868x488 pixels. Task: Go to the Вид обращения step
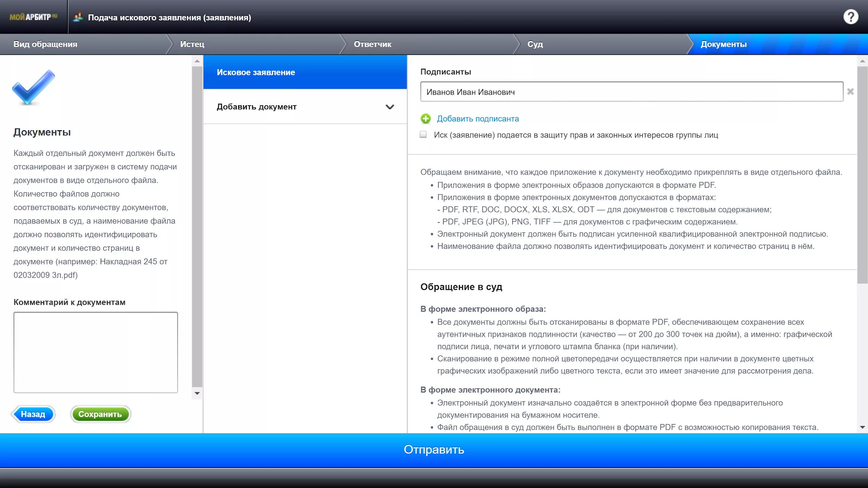coord(45,44)
